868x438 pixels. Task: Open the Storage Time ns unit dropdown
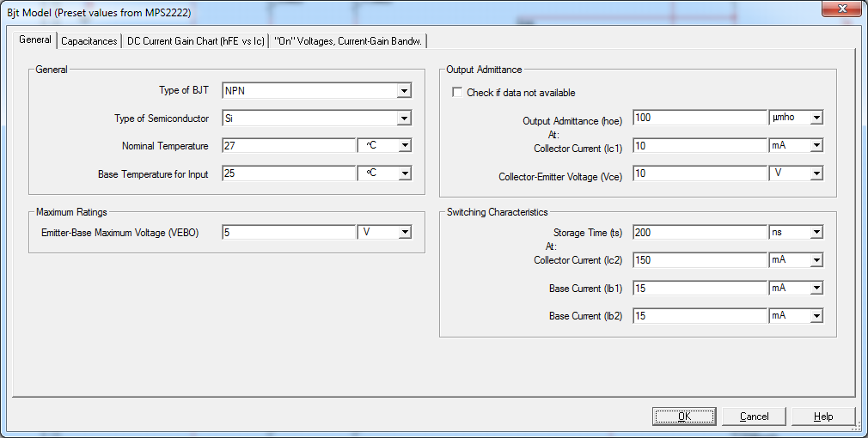pos(816,232)
